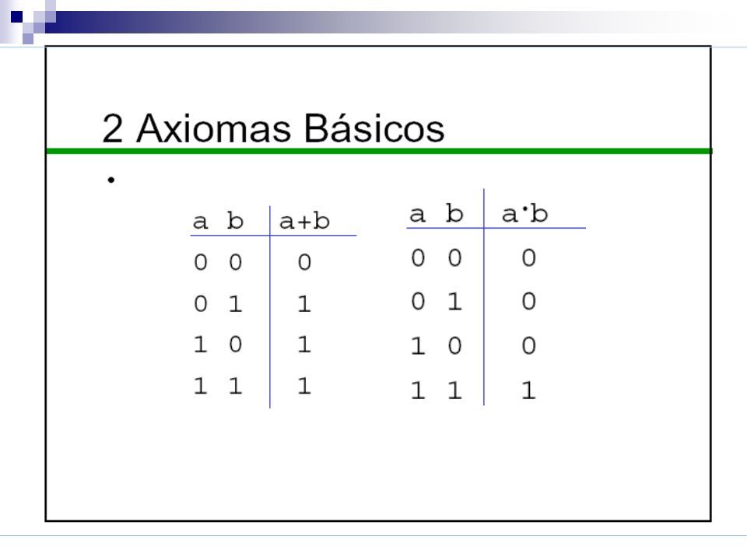Click the OR result in row '1 1'
The height and width of the screenshot is (560, 747).
tap(304, 386)
